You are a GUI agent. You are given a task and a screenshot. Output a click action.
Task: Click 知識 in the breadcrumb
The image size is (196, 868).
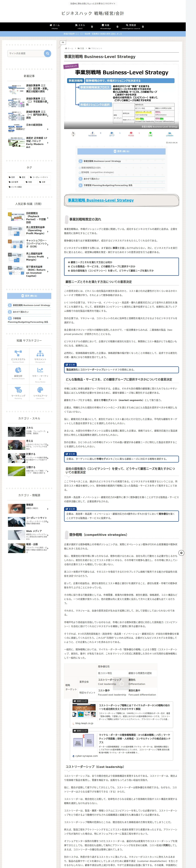click(82, 48)
